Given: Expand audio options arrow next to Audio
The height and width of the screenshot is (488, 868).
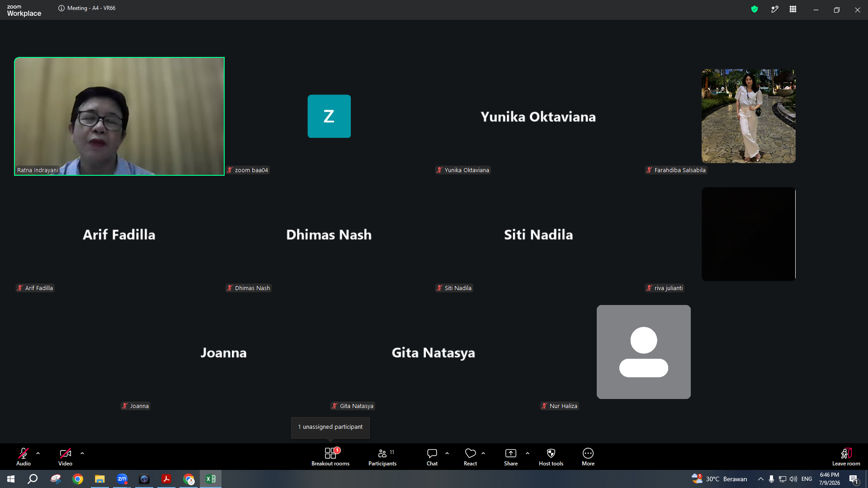Looking at the screenshot, I should pyautogui.click(x=38, y=453).
